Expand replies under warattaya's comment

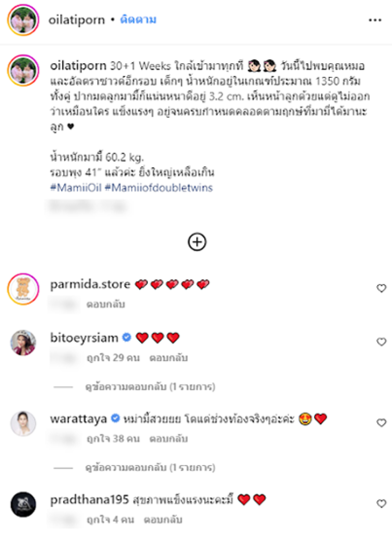coord(150,468)
